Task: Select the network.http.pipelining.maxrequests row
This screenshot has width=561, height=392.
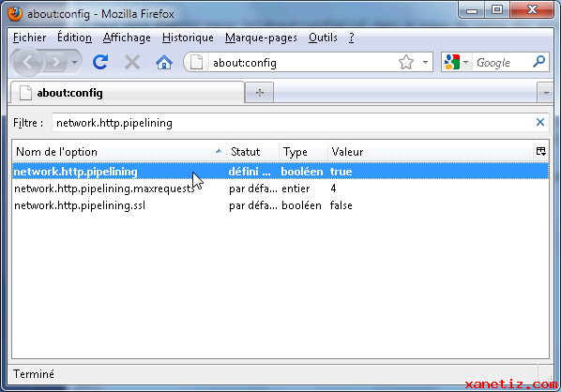Action: tap(280, 188)
